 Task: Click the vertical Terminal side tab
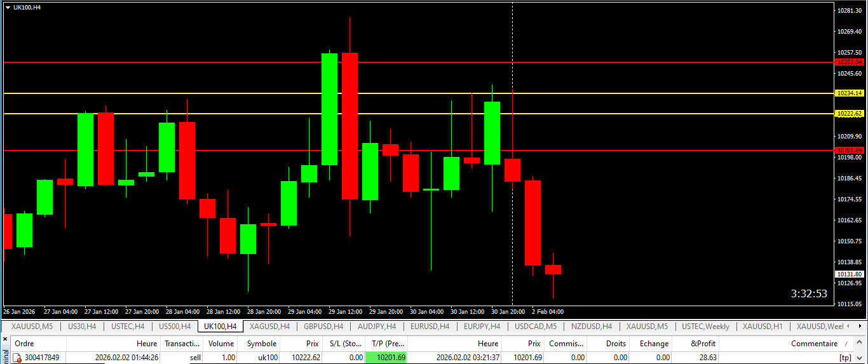tap(5, 354)
